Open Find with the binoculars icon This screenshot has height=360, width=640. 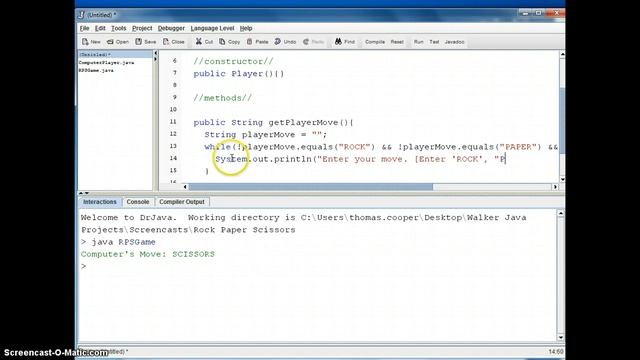(x=338, y=42)
